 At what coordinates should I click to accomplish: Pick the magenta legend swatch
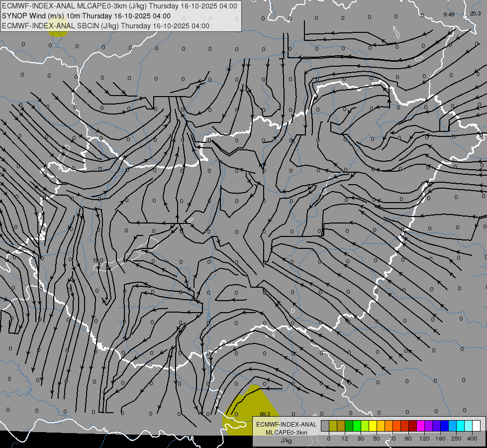[x=420, y=426]
